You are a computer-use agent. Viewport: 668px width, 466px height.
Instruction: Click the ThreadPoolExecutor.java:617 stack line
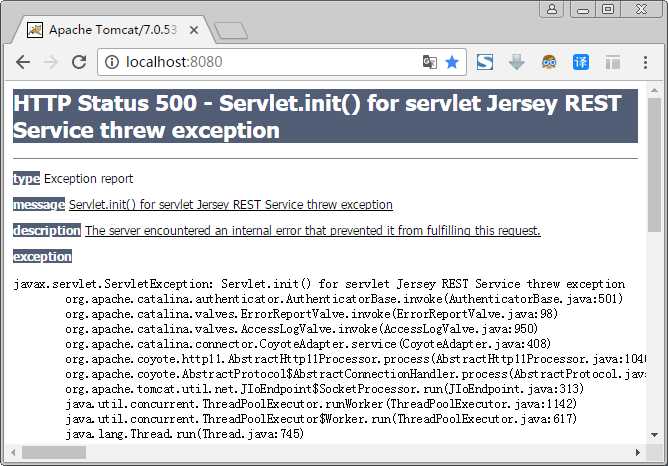click(x=321, y=419)
